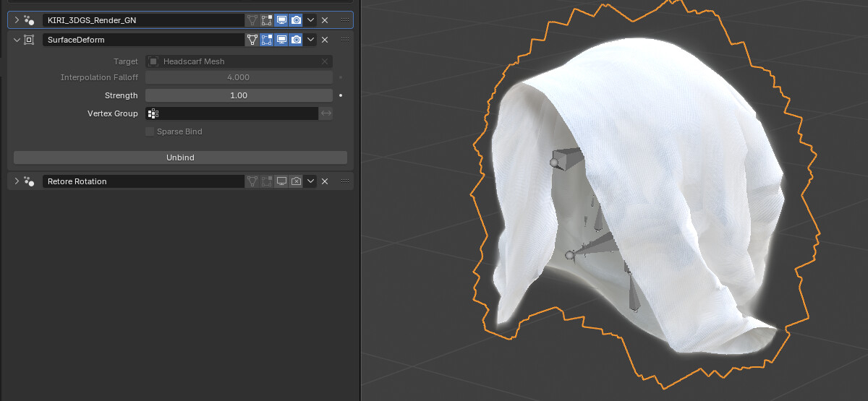Viewport: 868px width, 401px height.
Task: Clear the Headscarf Mesh target object
Action: [325, 61]
